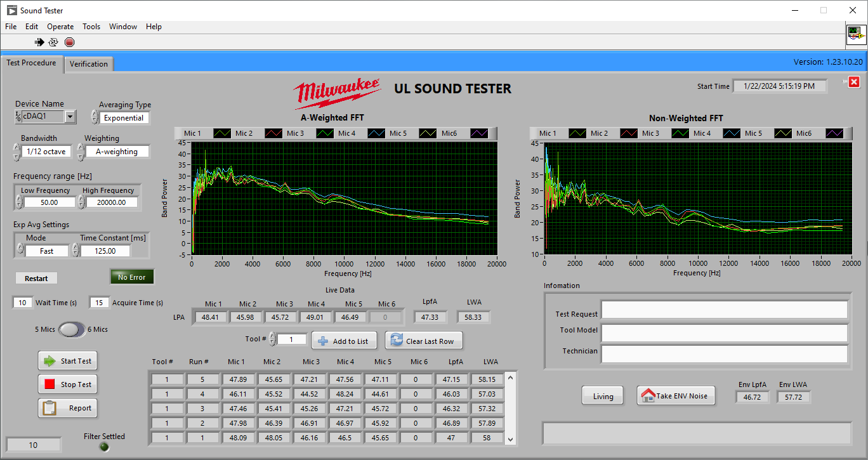Image resolution: width=868 pixels, height=460 pixels.
Task: Click the Start Time value field
Action: tap(780, 86)
